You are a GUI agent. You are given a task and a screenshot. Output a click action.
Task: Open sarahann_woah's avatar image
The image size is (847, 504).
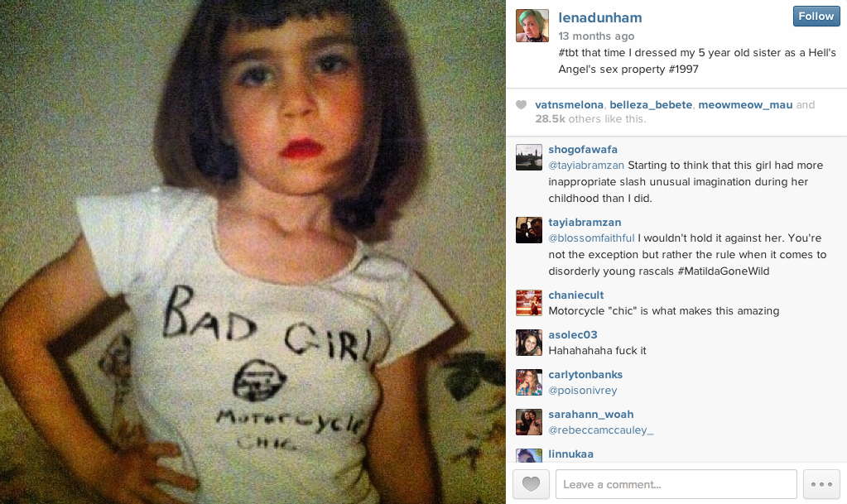pos(529,422)
